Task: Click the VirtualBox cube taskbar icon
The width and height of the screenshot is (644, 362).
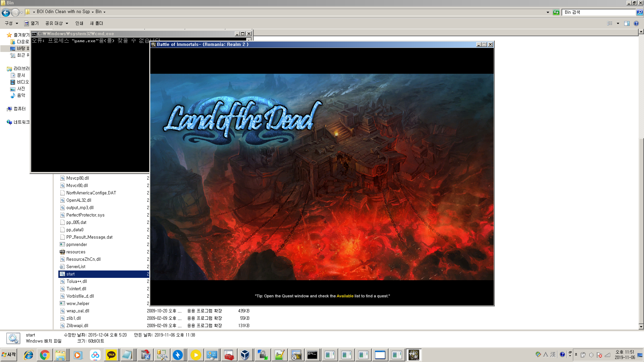Action: (x=245, y=355)
